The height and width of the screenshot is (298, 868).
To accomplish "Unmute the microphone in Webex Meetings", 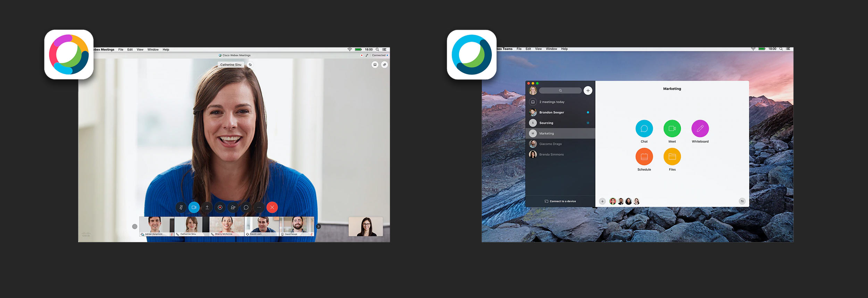I will click(x=181, y=207).
